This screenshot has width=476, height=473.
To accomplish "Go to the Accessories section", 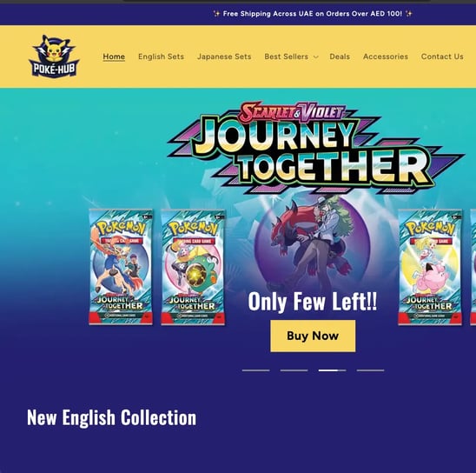I will (386, 57).
